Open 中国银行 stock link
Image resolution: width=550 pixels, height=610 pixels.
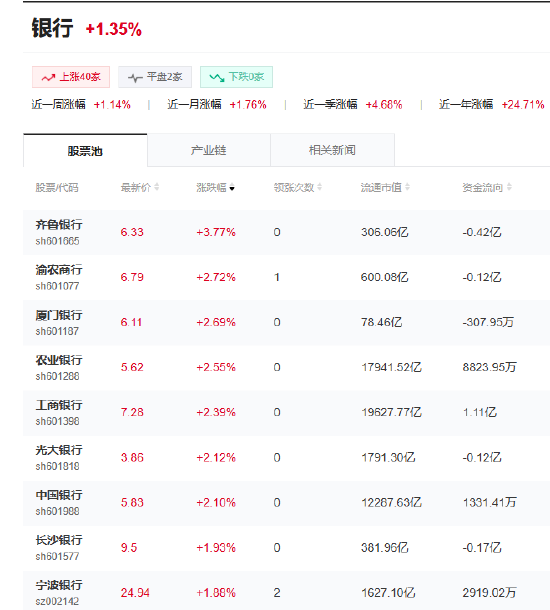point(59,495)
